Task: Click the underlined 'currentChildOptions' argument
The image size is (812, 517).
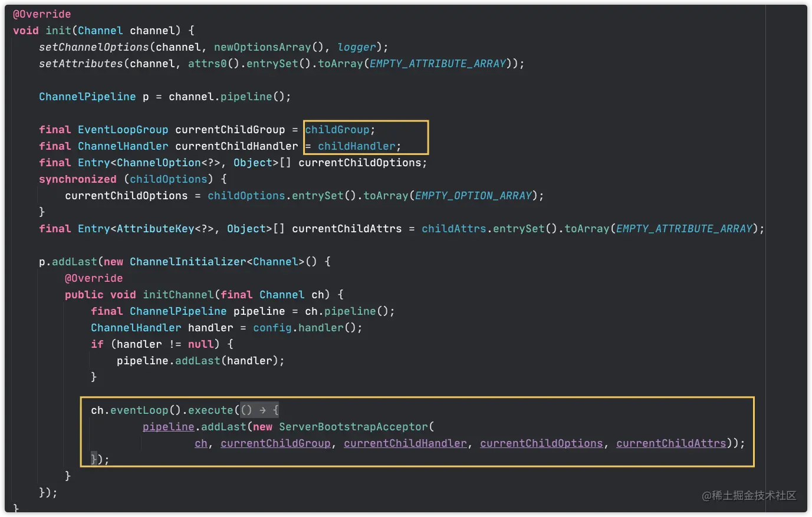Action: point(542,443)
